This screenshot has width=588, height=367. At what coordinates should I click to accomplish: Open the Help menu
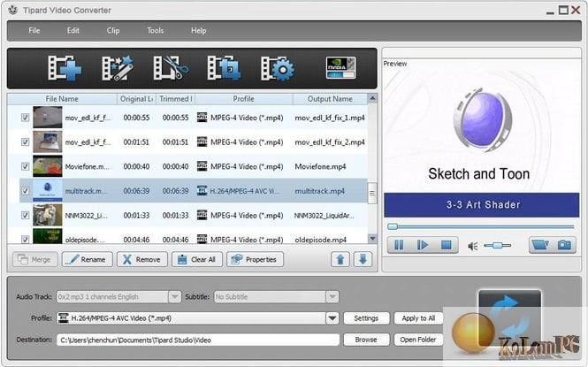[198, 30]
